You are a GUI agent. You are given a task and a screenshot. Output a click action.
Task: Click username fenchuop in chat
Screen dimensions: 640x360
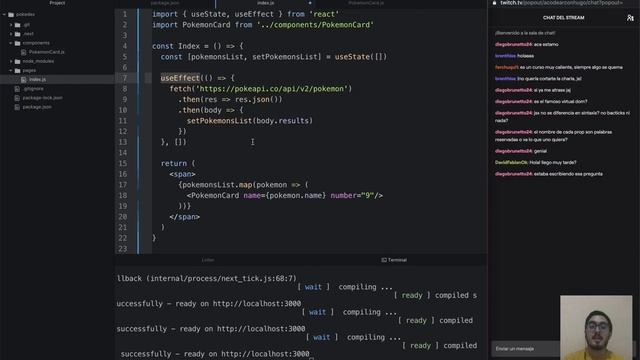(507, 67)
